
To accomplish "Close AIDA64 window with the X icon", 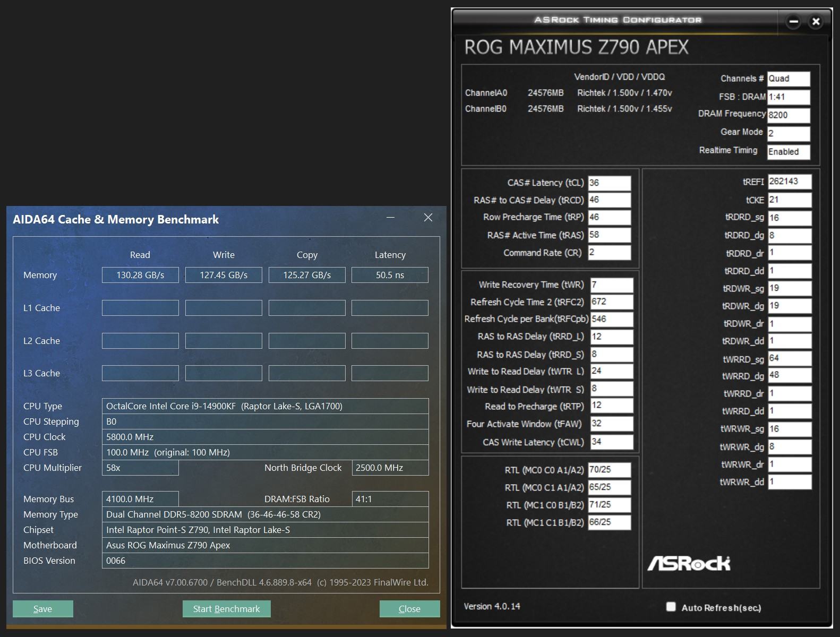I will pyautogui.click(x=428, y=218).
